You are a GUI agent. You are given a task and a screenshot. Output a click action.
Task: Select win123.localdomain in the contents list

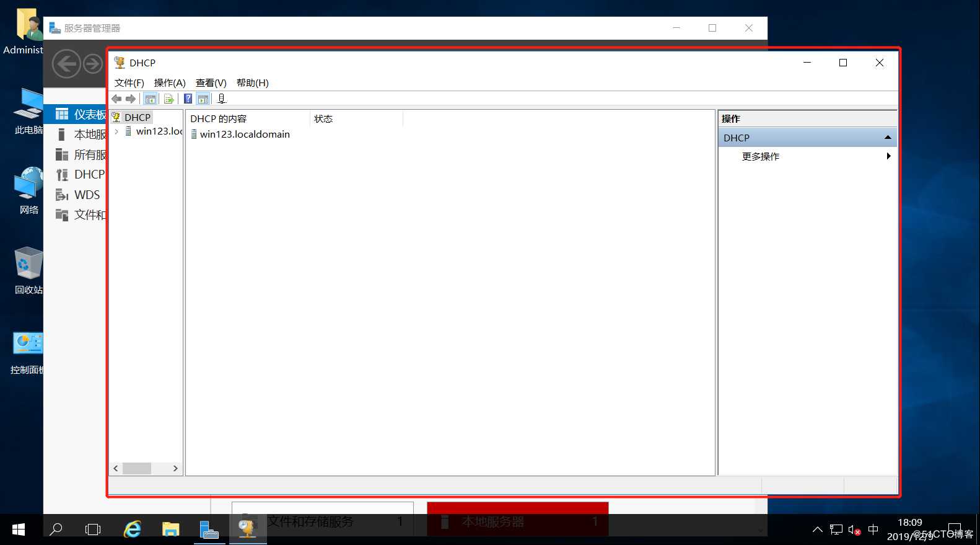(x=245, y=134)
